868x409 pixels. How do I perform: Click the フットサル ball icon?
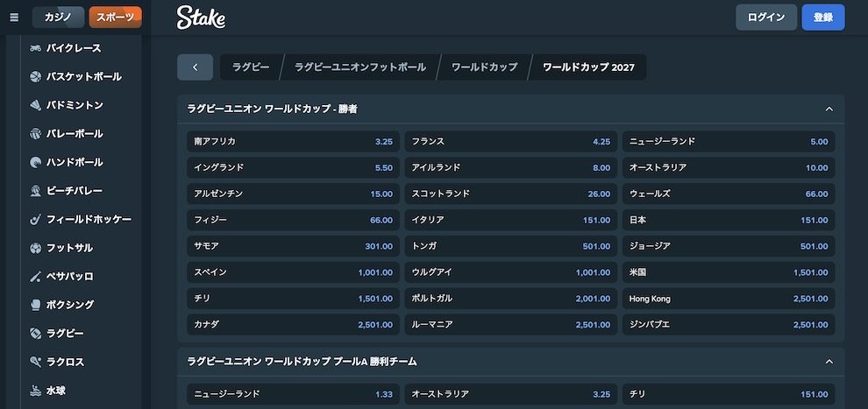(x=35, y=248)
